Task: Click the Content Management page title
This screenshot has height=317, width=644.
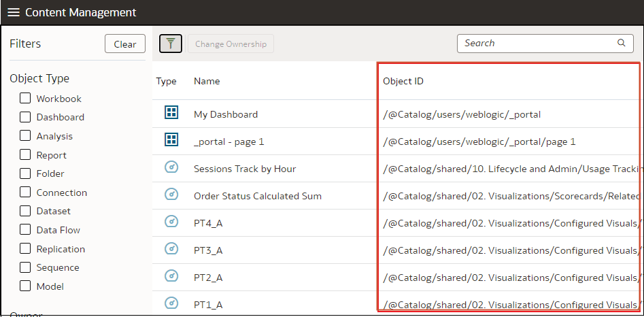Action: [x=80, y=12]
